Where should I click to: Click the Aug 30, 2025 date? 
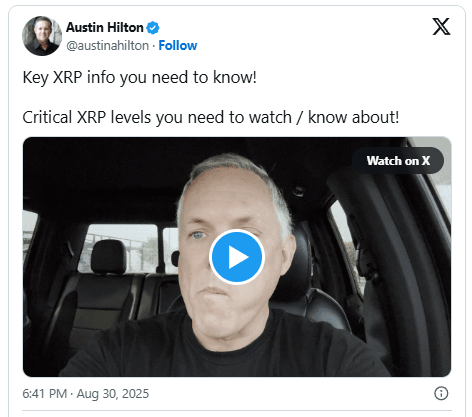(113, 394)
